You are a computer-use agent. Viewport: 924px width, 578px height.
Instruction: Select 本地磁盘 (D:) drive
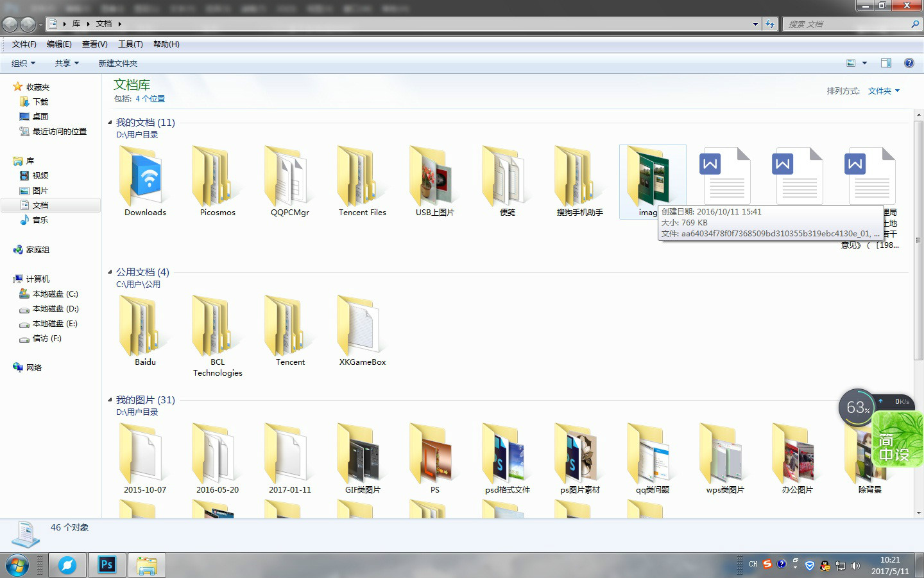point(55,309)
